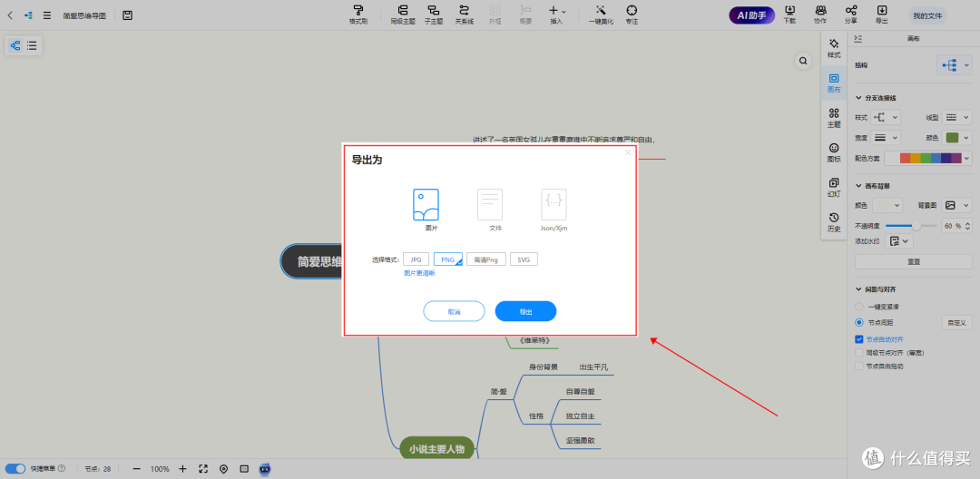This screenshot has width=980, height=479.
Task: Select the 高清Png format option
Action: [x=486, y=259]
